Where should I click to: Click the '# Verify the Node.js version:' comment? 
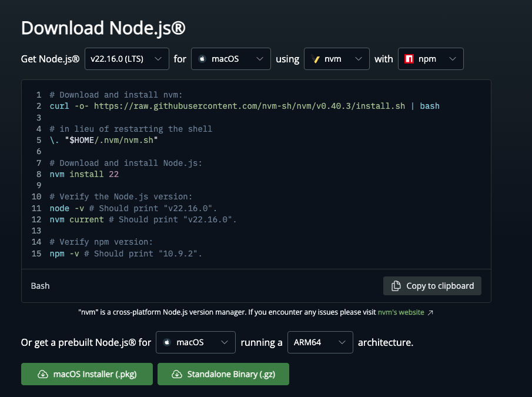121,197
